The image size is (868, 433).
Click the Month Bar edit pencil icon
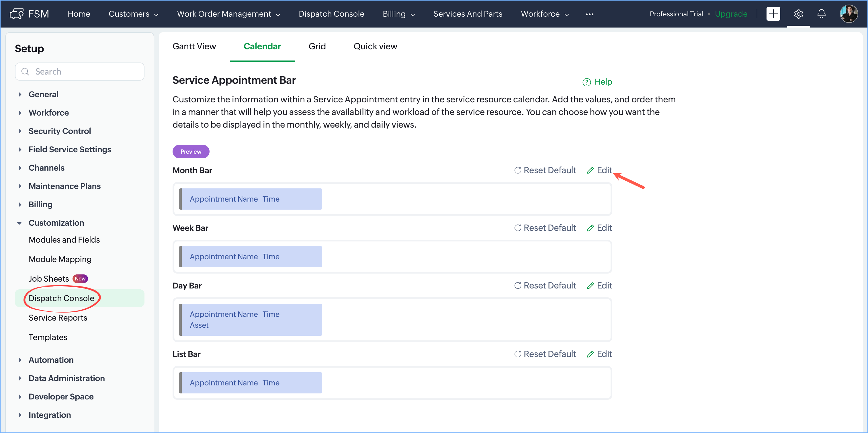point(590,171)
